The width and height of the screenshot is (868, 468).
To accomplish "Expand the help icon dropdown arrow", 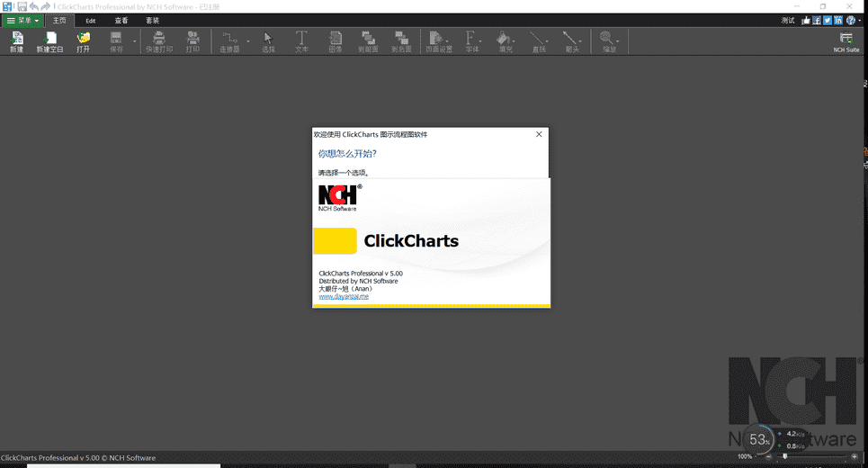I will coord(860,21).
